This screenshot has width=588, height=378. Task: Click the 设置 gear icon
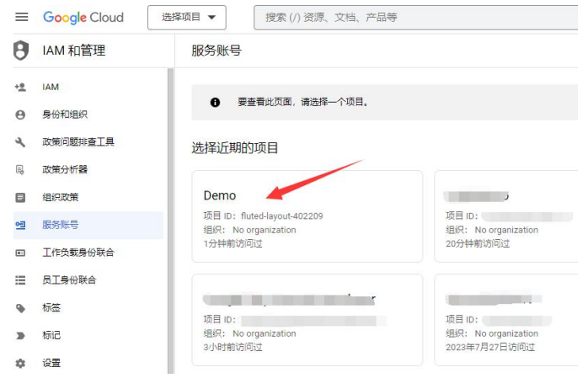pos(21,363)
